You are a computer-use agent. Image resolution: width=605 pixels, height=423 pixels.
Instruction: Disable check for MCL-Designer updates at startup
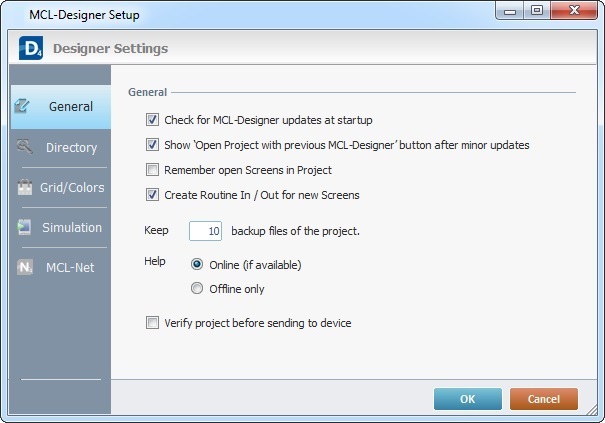[153, 119]
